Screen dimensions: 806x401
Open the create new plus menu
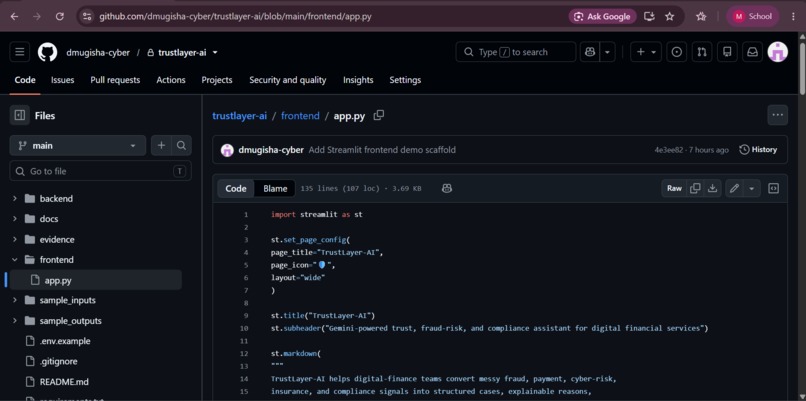[x=646, y=52]
